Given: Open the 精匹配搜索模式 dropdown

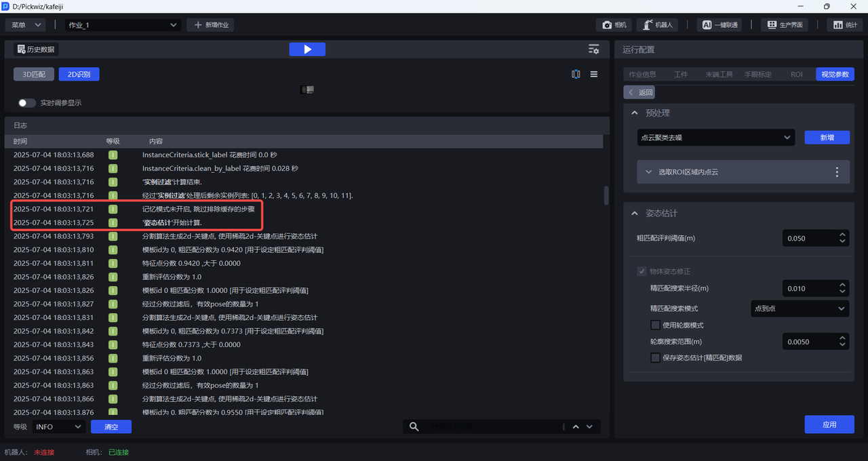Looking at the screenshot, I should click(800, 308).
